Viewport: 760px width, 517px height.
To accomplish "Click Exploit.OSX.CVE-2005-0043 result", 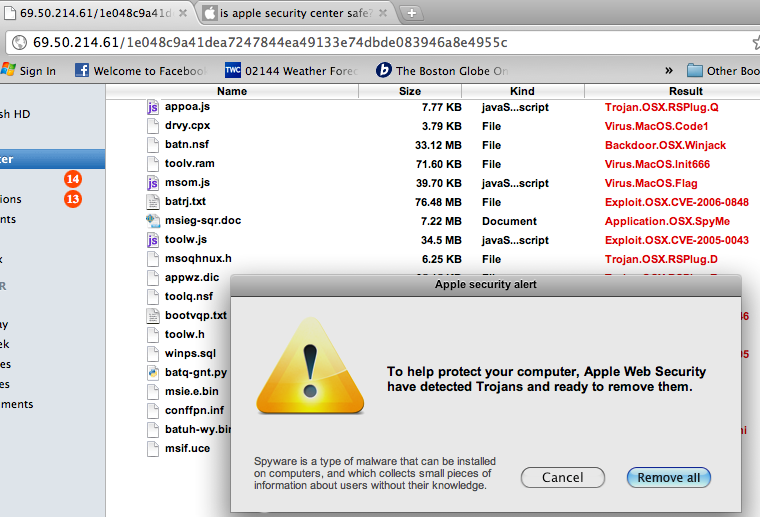I will 677,240.
